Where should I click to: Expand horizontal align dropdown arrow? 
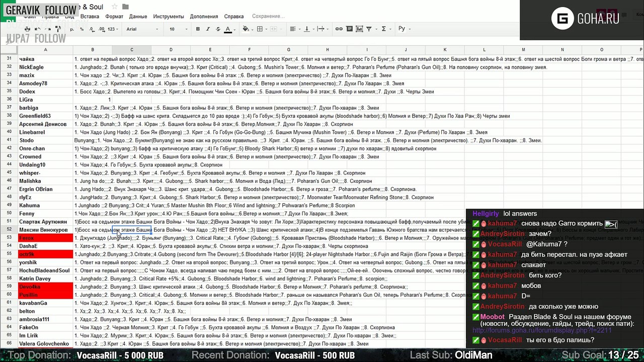pos(299,29)
